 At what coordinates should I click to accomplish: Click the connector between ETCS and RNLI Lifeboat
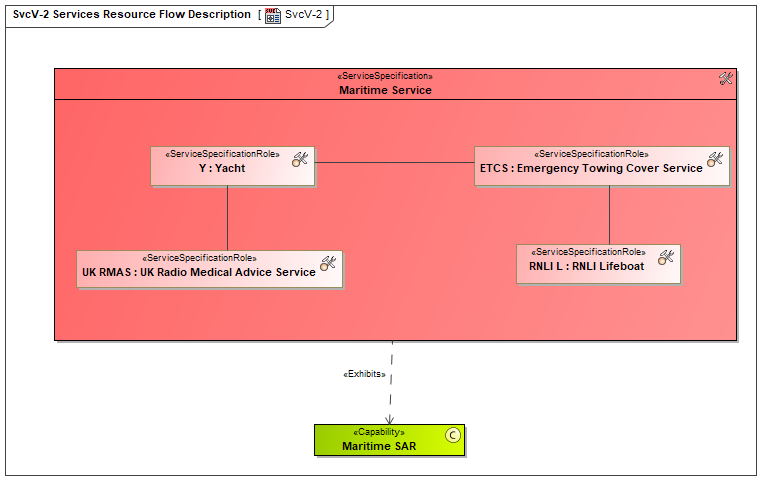[x=610, y=215]
